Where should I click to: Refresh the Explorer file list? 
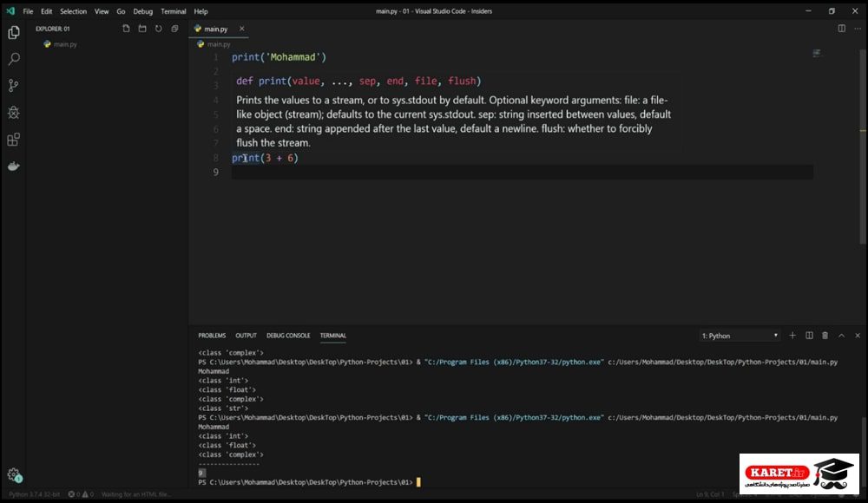158,29
